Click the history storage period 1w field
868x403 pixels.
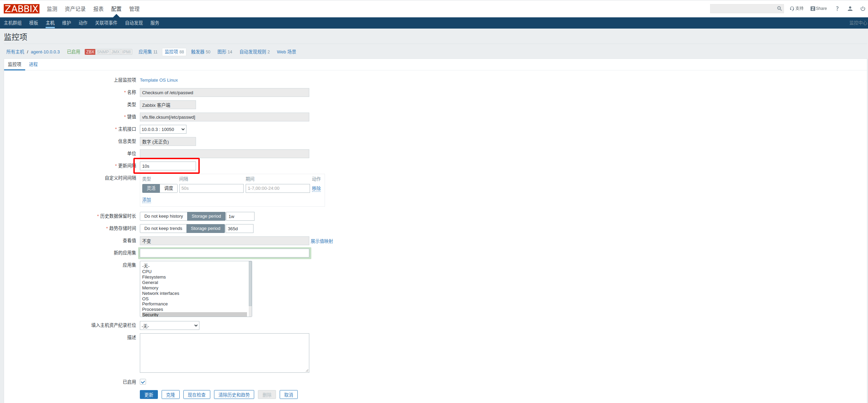tap(240, 216)
